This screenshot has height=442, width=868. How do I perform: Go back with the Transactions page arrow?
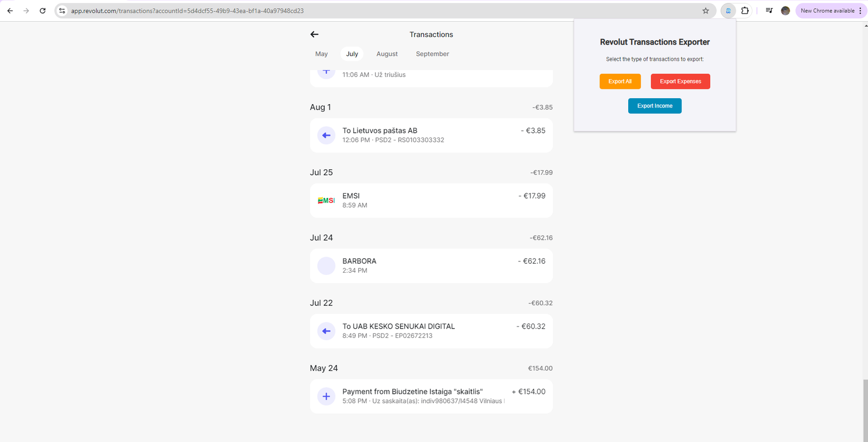click(x=314, y=34)
